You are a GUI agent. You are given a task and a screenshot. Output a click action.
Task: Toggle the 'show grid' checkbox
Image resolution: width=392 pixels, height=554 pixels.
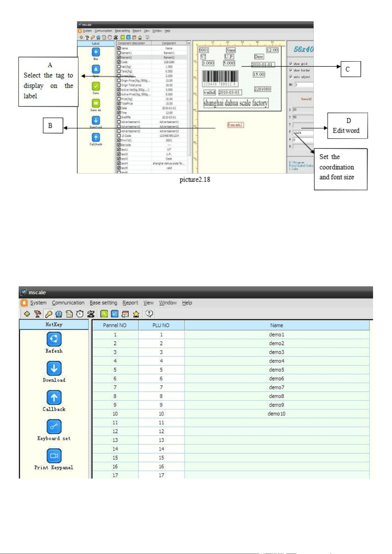[291, 64]
